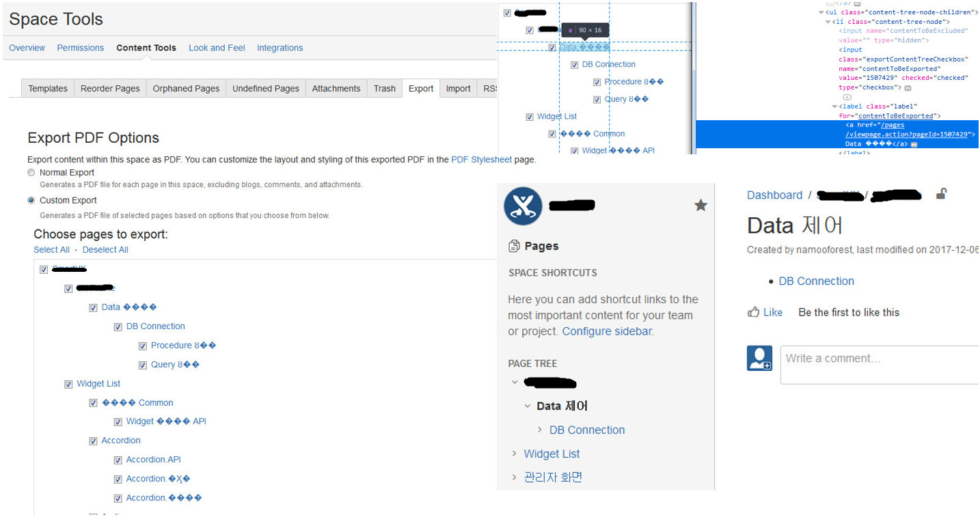Click the user avatar beside comment box
This screenshot has width=980, height=517.
pos(759,358)
